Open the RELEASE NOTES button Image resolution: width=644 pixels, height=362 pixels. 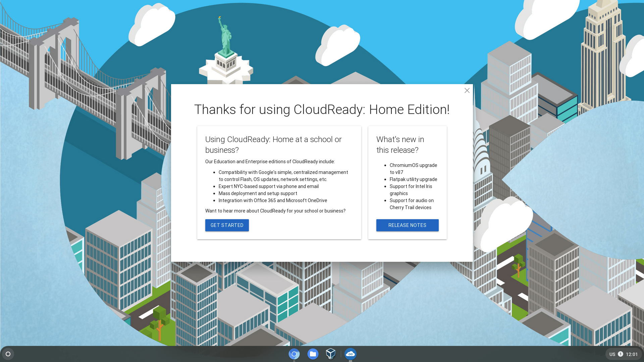[x=407, y=225]
